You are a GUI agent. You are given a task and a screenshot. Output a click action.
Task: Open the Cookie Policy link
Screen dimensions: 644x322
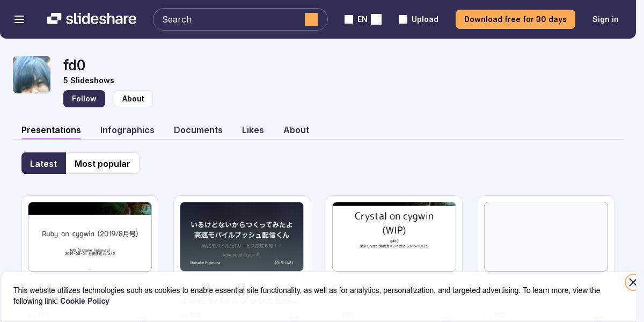85,301
